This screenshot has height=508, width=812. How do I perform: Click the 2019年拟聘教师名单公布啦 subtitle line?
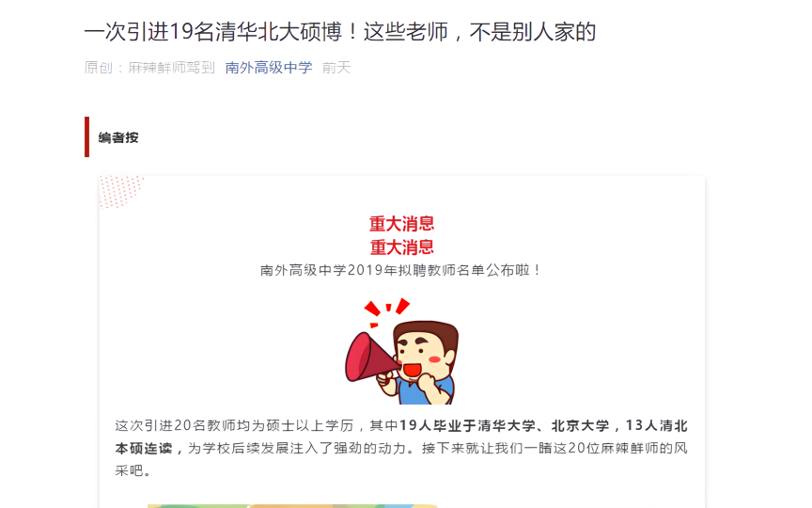tap(401, 270)
